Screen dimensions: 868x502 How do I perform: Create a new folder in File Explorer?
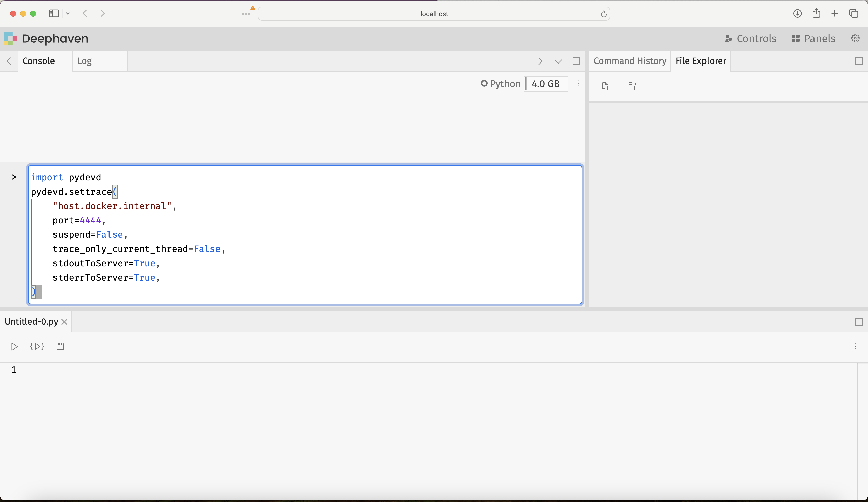(632, 86)
